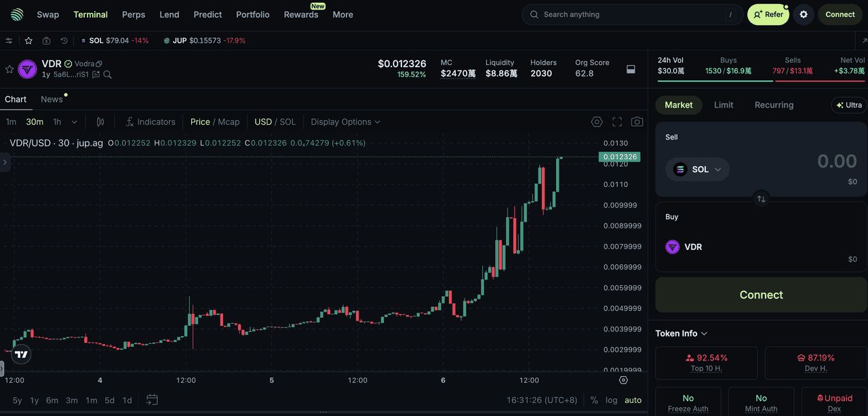Click the search icon beside the token address
Image resolution: width=868 pixels, height=416 pixels.
click(107, 75)
